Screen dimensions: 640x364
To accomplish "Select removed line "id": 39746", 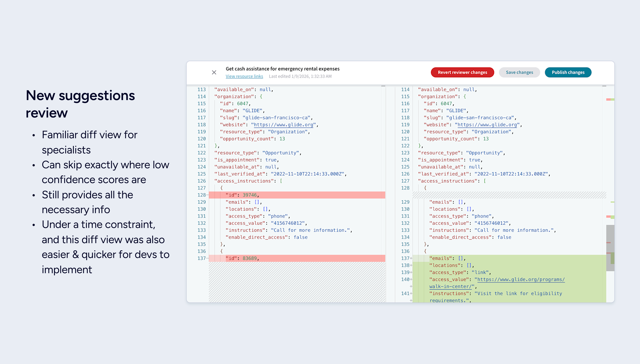I will pyautogui.click(x=297, y=195).
